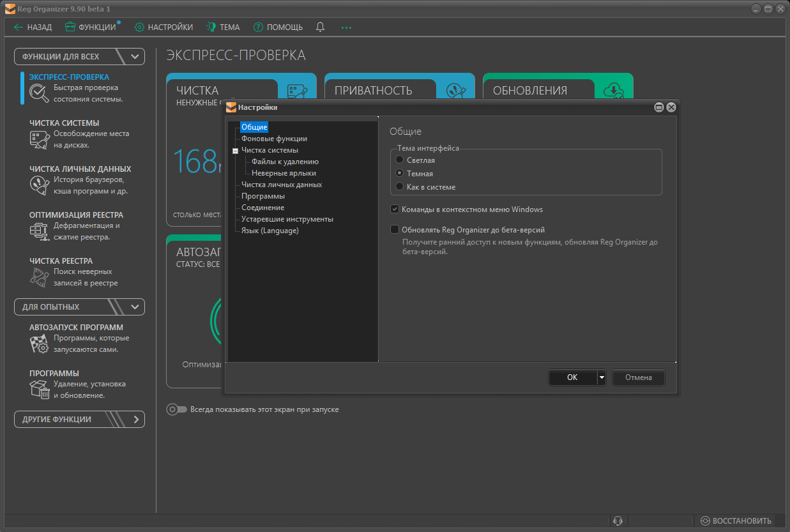Open the Помощь menu

(x=278, y=27)
